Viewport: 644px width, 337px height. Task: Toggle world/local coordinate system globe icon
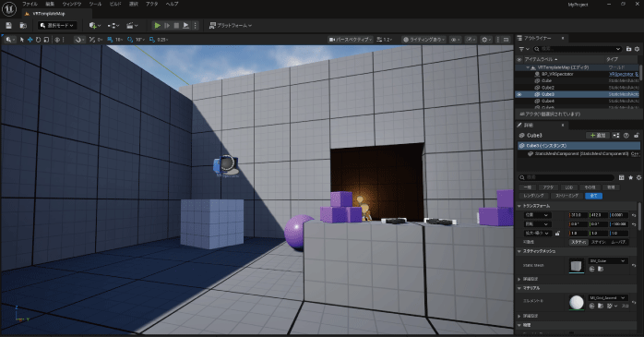[57, 40]
